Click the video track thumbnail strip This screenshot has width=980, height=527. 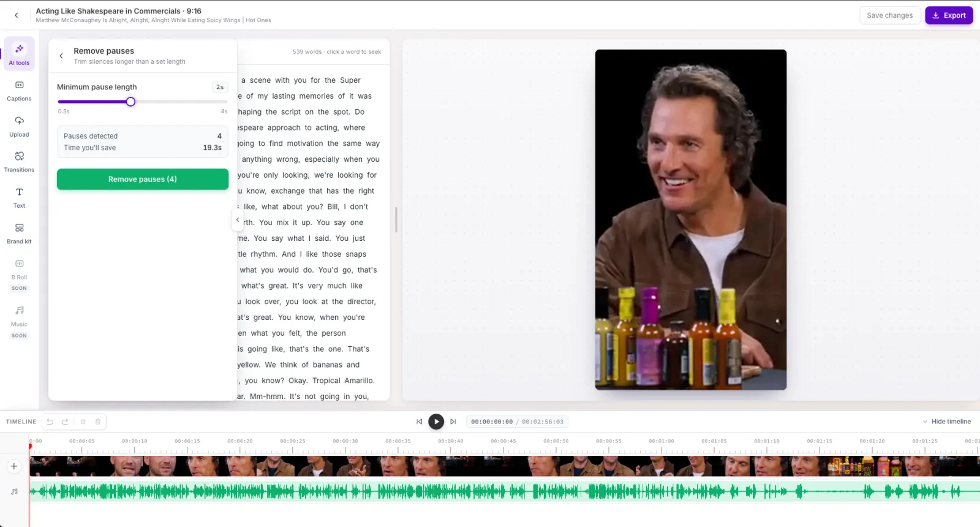[x=505, y=466]
